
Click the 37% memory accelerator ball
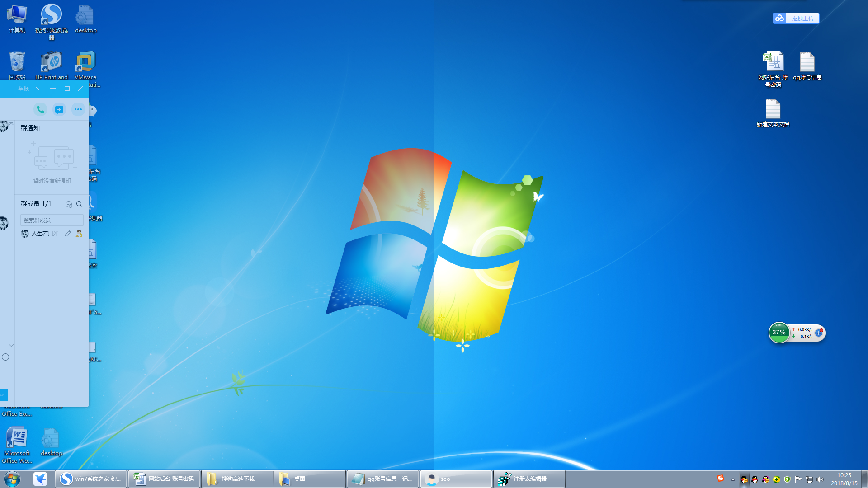(779, 333)
